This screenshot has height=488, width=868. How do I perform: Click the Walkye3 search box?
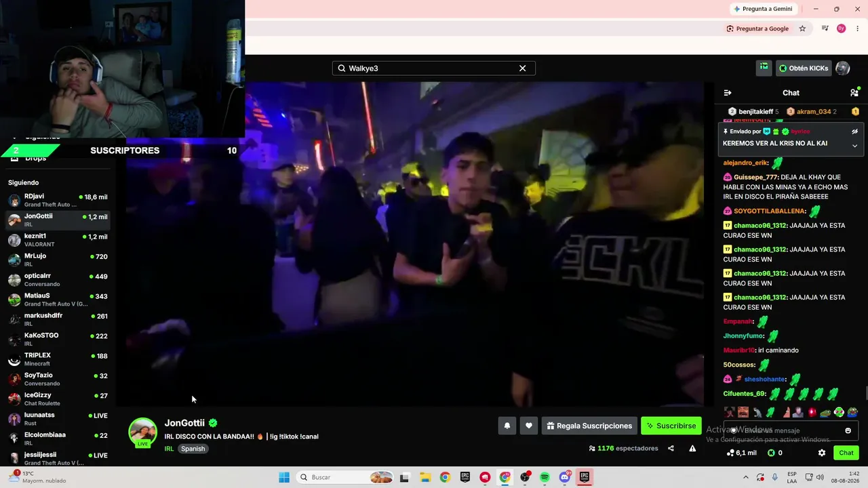tap(433, 68)
